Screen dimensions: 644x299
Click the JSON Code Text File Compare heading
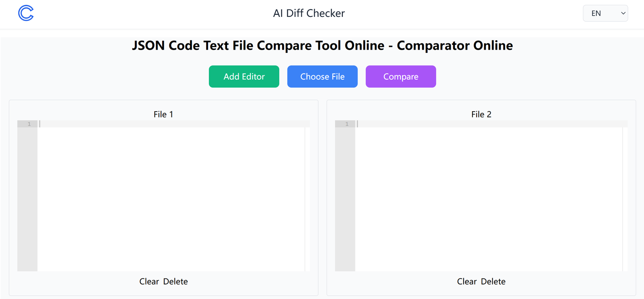[322, 46]
